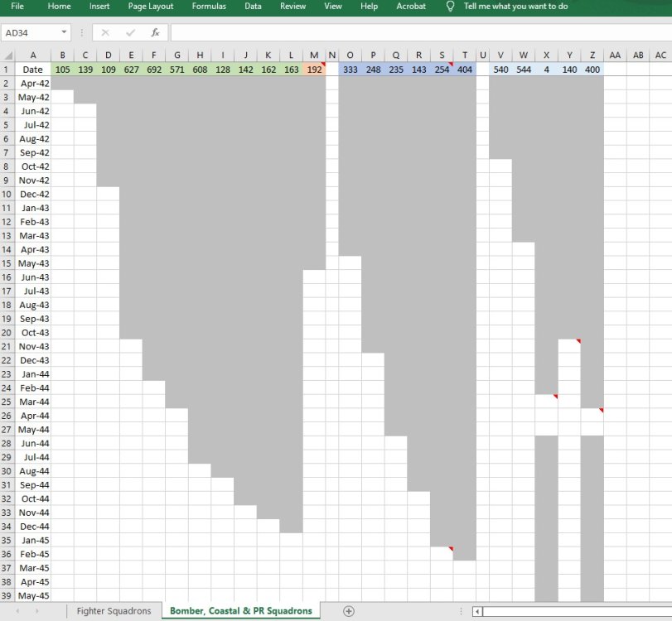
Task: Open the Page Layout tab
Action: (x=151, y=7)
